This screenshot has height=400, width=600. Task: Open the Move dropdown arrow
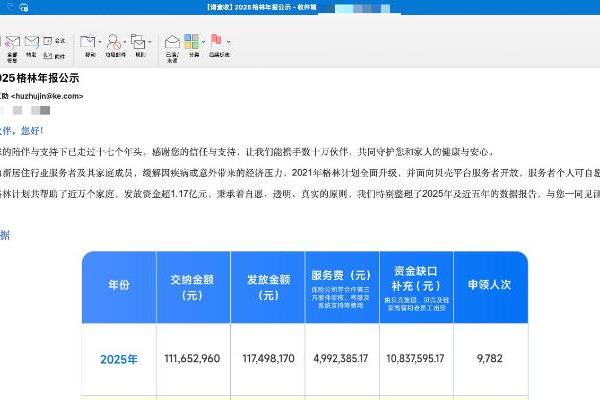(100, 42)
